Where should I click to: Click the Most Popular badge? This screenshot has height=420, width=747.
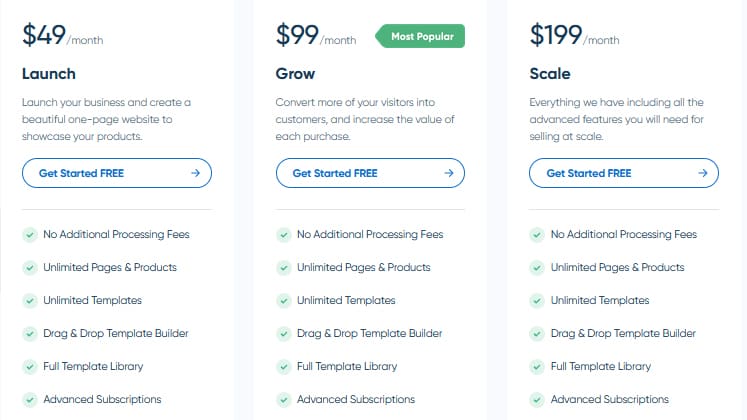click(420, 36)
